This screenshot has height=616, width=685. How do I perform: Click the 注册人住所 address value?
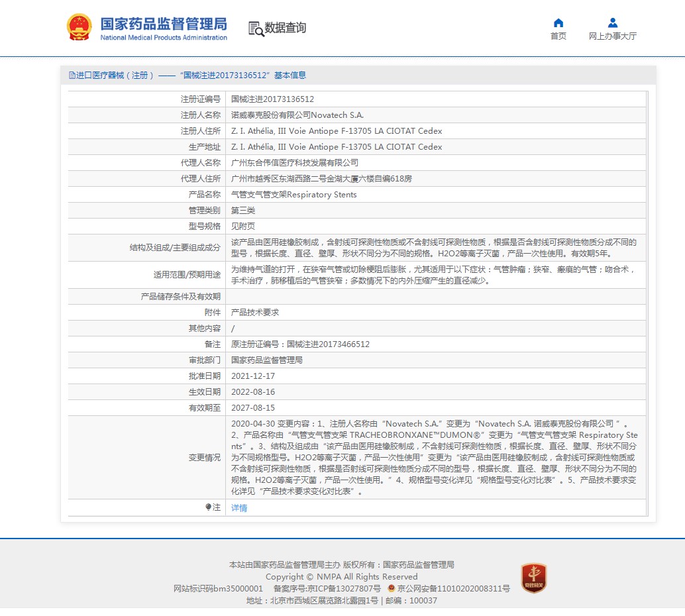click(x=337, y=131)
